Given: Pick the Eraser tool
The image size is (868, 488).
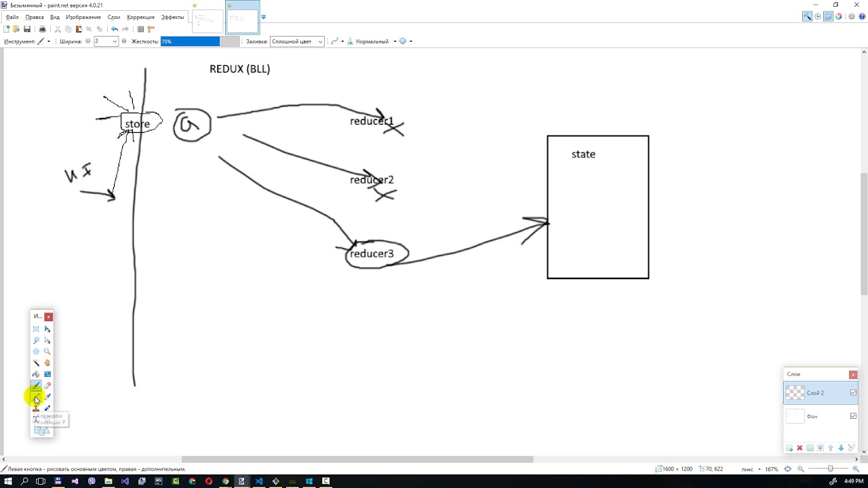Looking at the screenshot, I should pyautogui.click(x=47, y=386).
